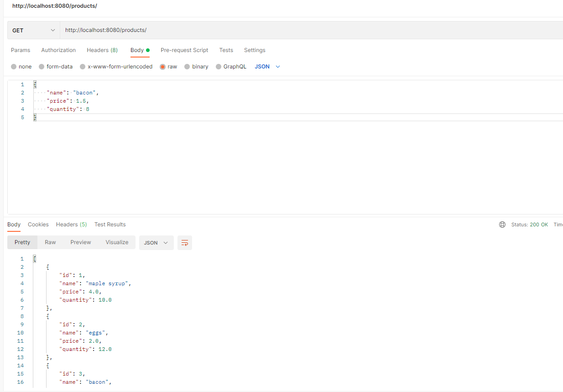Viewport: 563px width, 392px height.
Task: Select the request Body tab
Action: click(140, 50)
